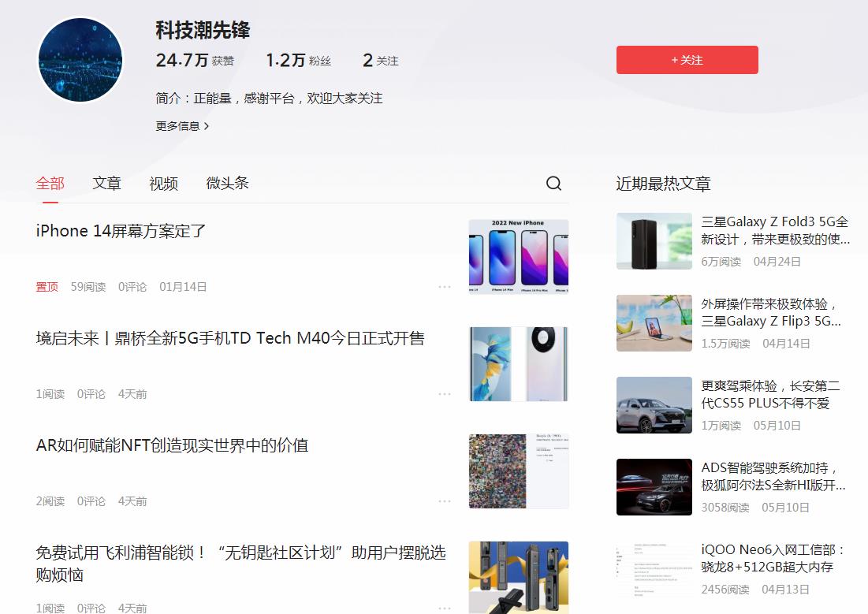This screenshot has width=868, height=614.
Task: Expand 更多信息 chevron link
Action: coord(182,126)
